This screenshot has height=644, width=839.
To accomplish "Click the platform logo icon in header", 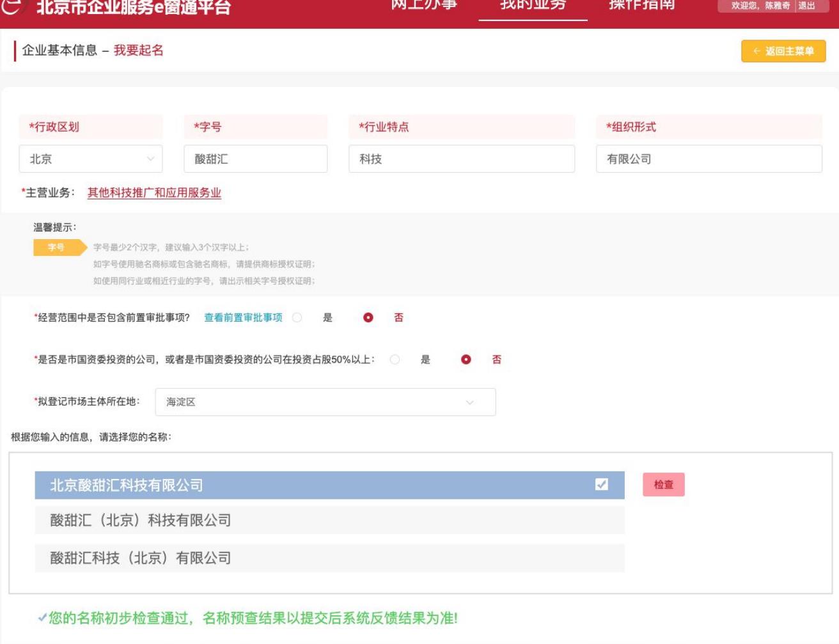I will coord(14,6).
